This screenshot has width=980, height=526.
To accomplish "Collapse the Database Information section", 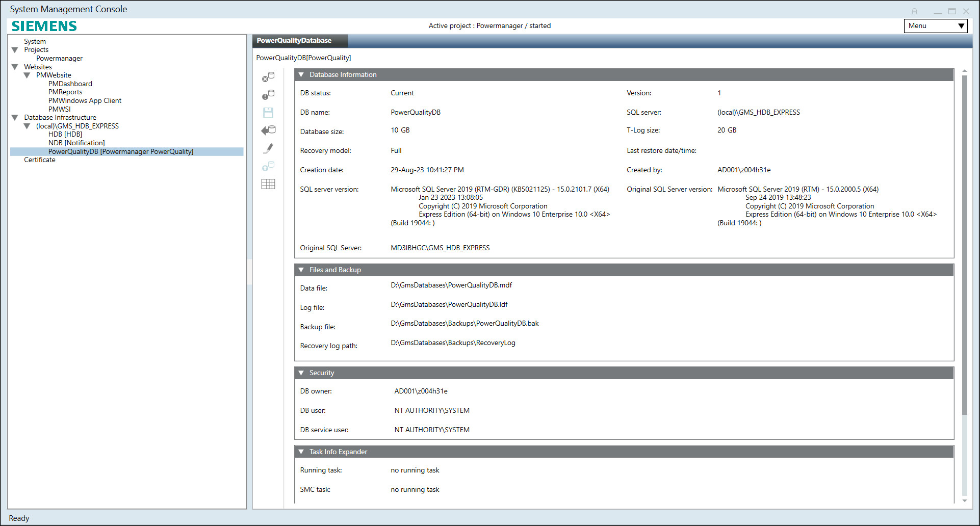I will coord(301,75).
